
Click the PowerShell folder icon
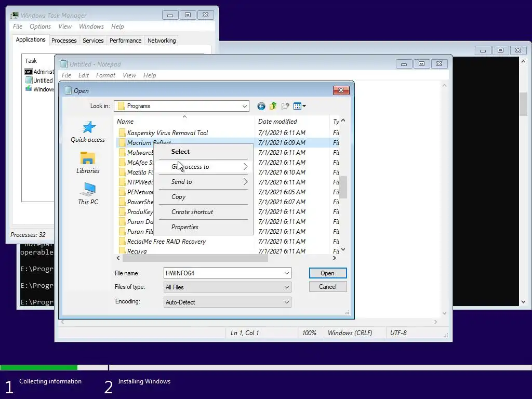pos(122,202)
